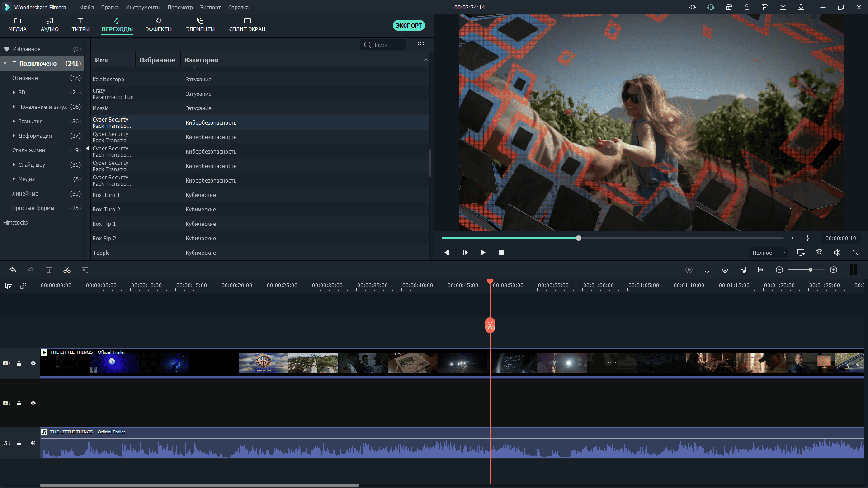Collapse the Подключено folder
The width and height of the screenshot is (868, 488).
click(5, 63)
